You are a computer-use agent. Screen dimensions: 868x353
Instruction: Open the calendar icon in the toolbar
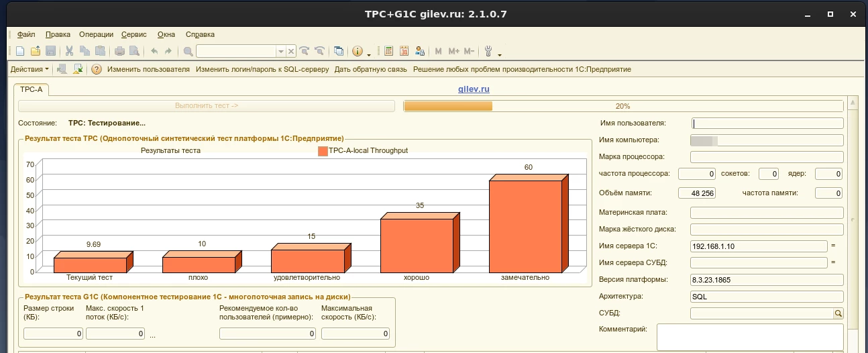(x=404, y=51)
